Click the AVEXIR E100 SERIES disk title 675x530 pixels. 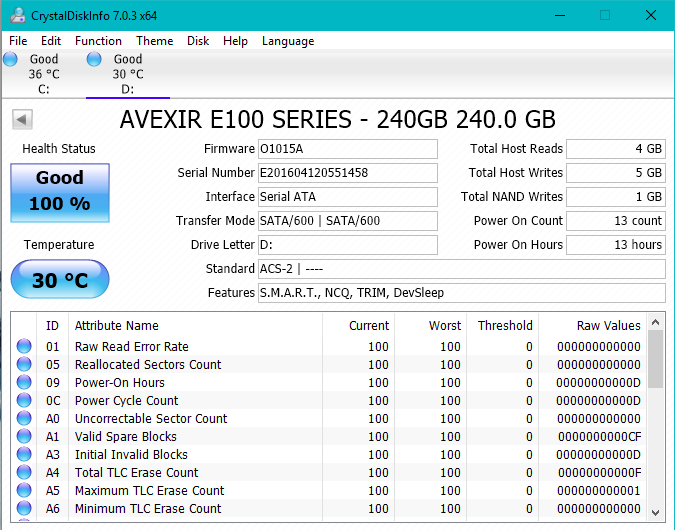pyautogui.click(x=338, y=119)
